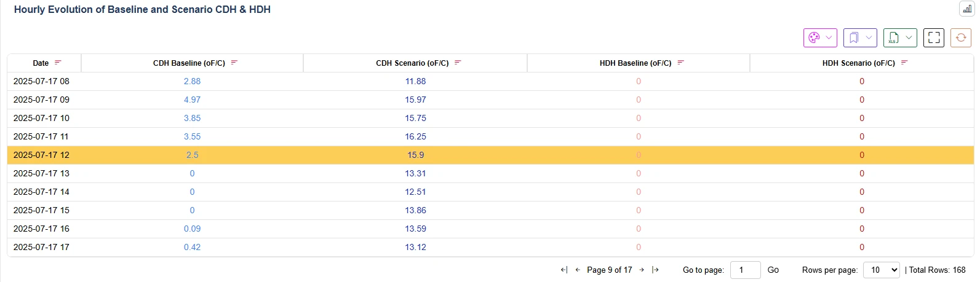This screenshot has width=980, height=282.
Task: Click CDH Scenario value 15.97
Action: (415, 100)
